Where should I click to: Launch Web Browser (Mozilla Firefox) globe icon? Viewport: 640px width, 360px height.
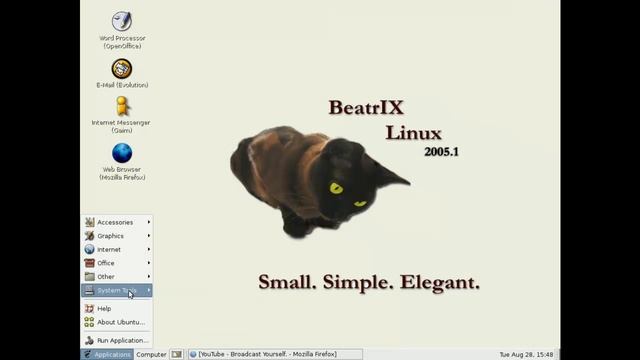(x=122, y=153)
